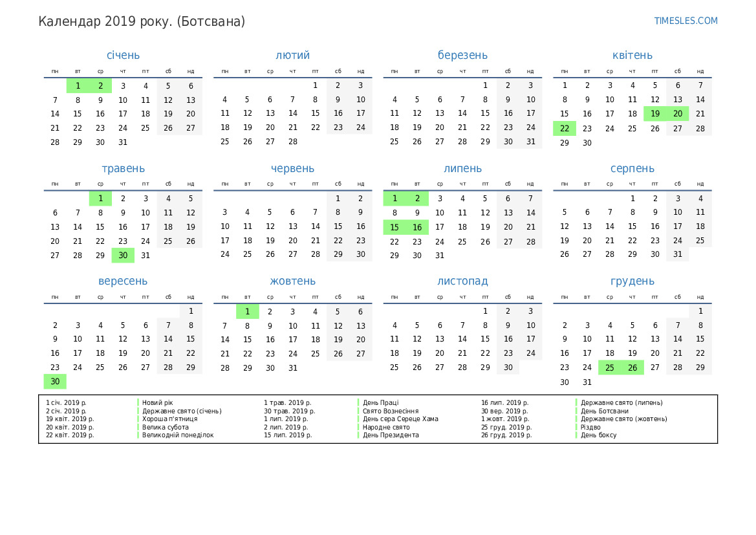
Task: Select highlighted October 1 in жовтень
Action: [x=248, y=312]
